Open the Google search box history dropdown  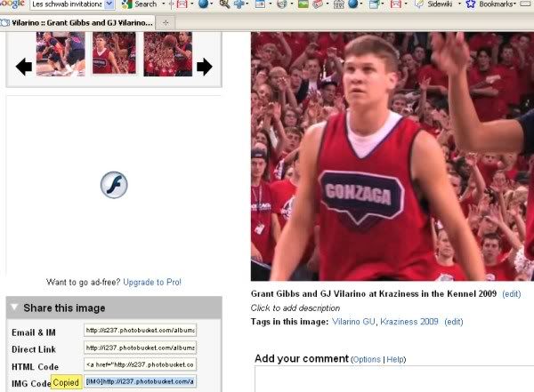pos(109,4)
